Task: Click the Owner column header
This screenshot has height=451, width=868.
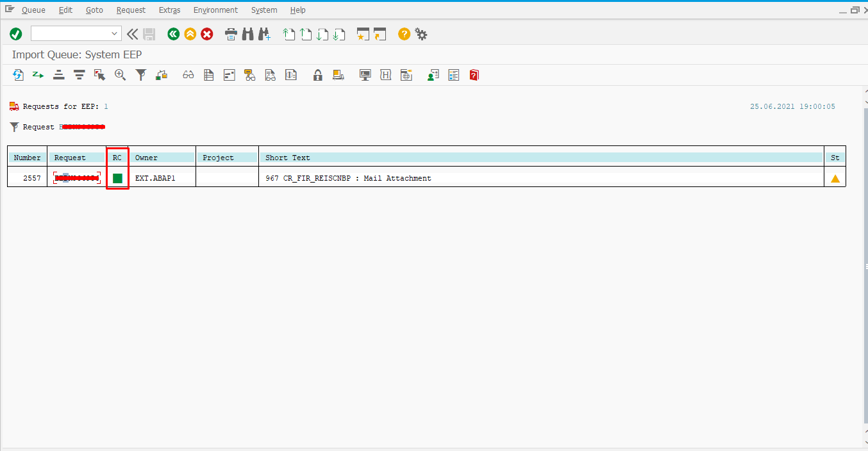Action: (x=162, y=158)
